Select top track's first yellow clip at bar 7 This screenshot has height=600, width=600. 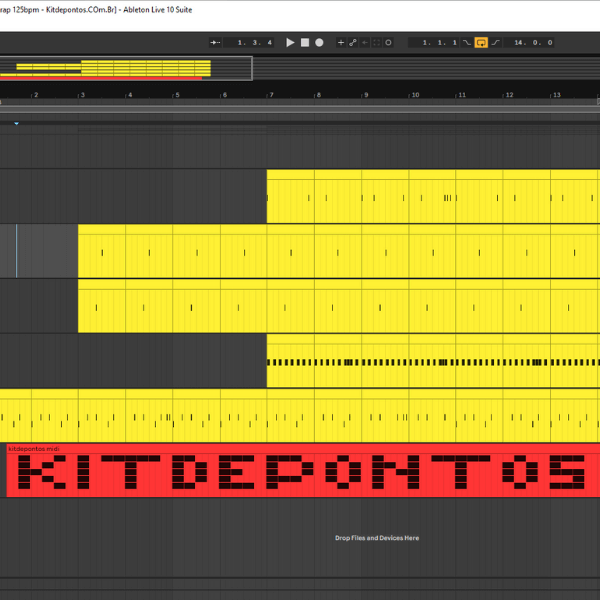290,196
